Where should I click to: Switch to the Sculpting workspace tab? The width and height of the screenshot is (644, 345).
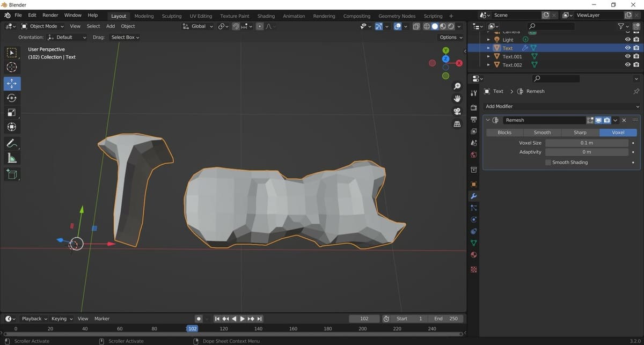[172, 16]
